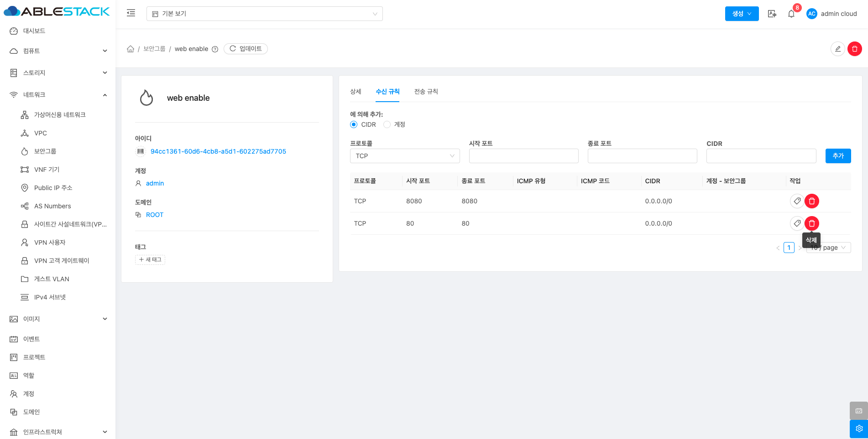The height and width of the screenshot is (439, 868).
Task: Go to home breadcrumb icon
Action: click(131, 49)
